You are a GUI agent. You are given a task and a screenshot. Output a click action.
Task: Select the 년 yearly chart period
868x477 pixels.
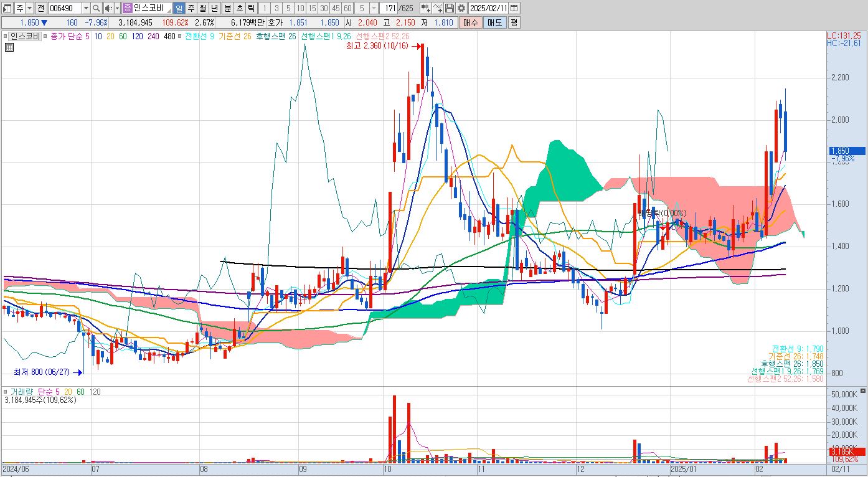(214, 8)
